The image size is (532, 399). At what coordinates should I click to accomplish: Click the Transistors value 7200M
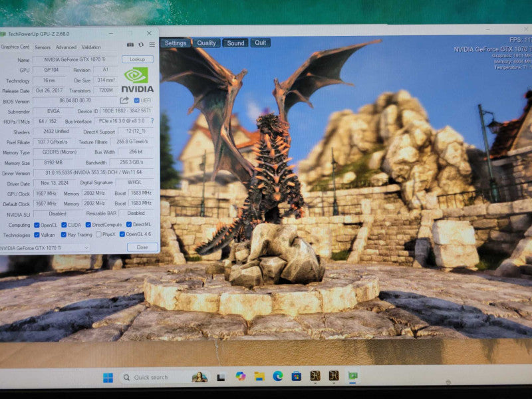(106, 90)
